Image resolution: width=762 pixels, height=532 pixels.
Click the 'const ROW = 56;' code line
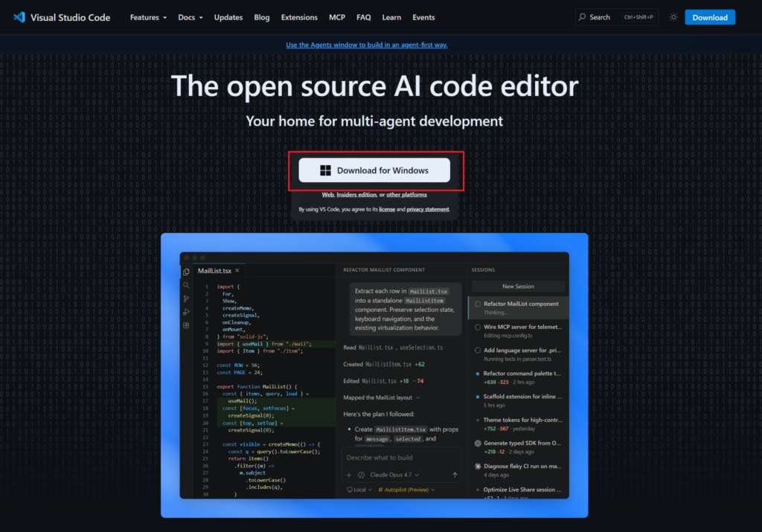(238, 365)
